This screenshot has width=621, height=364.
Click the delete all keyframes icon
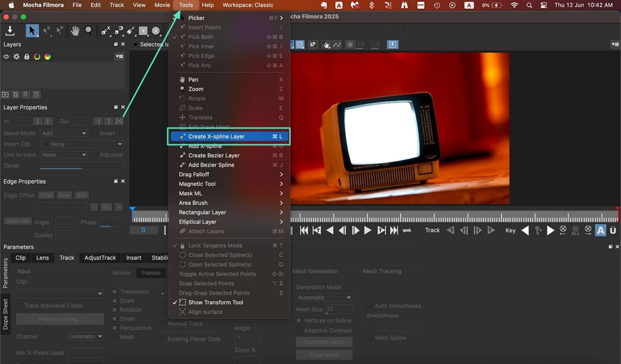point(576,230)
